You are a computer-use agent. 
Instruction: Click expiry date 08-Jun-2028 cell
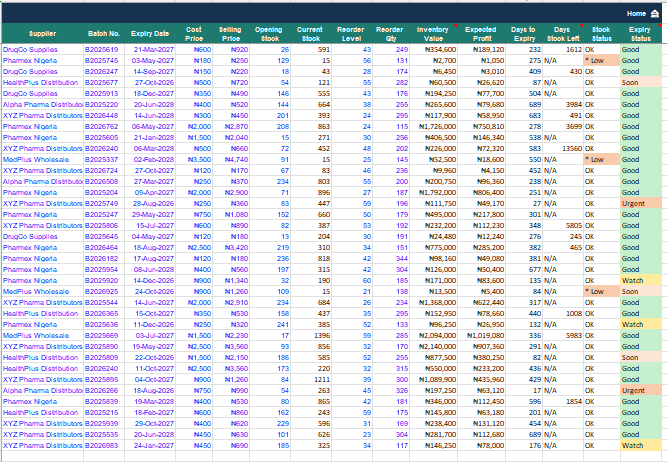(150, 270)
